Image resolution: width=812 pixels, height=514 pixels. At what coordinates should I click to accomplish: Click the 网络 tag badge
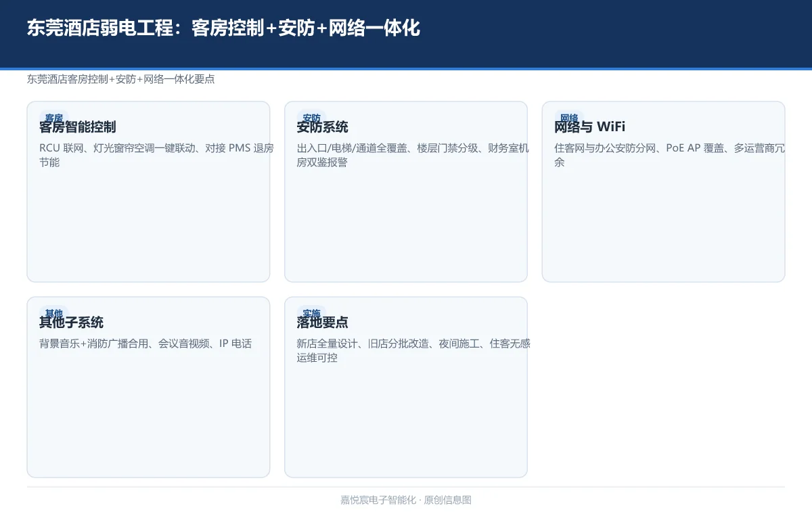(x=569, y=118)
